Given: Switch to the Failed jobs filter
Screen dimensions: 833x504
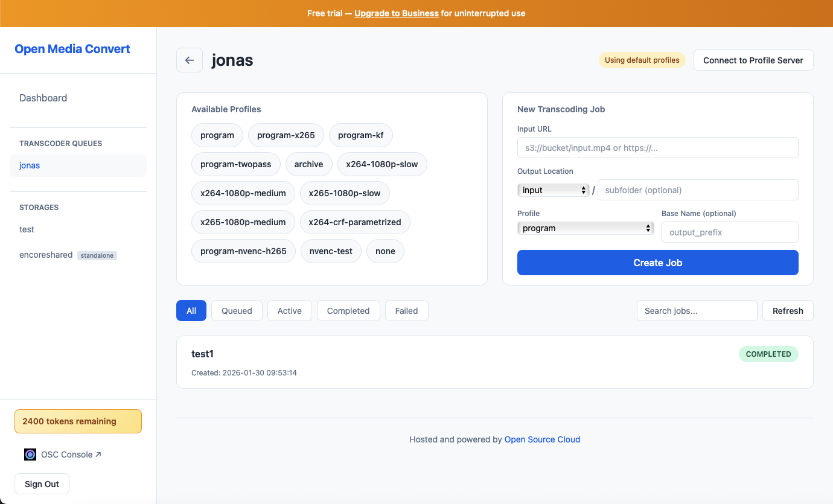Looking at the screenshot, I should (406, 310).
